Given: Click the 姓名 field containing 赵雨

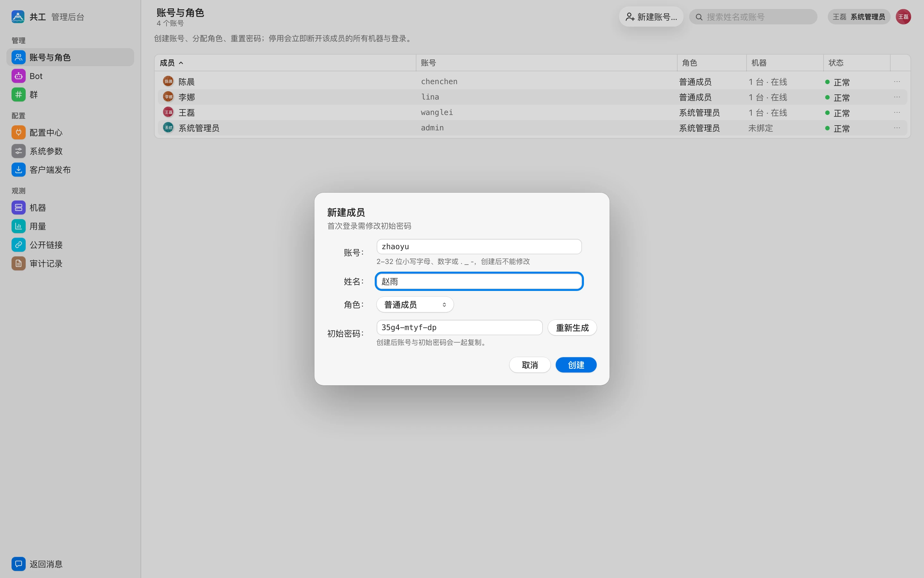Looking at the screenshot, I should pyautogui.click(x=479, y=281).
